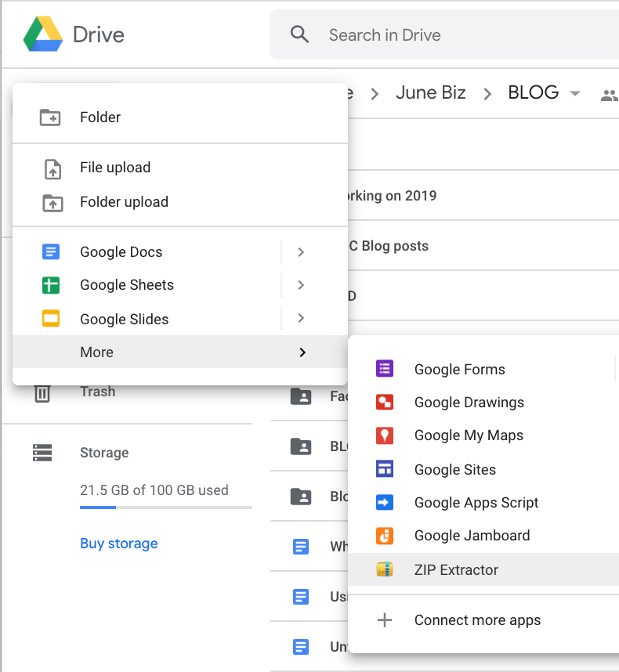Expand the Google Slides submenu arrow

pos(301,318)
